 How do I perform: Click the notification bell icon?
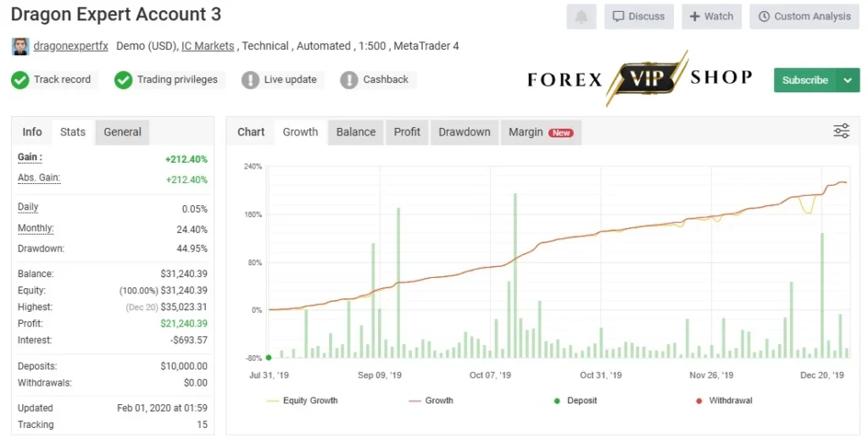point(581,17)
